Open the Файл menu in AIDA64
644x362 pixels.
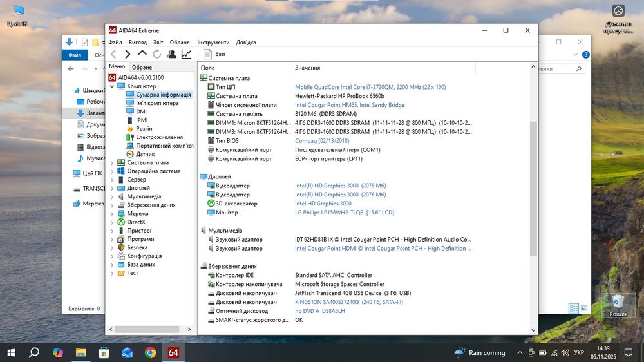click(115, 43)
